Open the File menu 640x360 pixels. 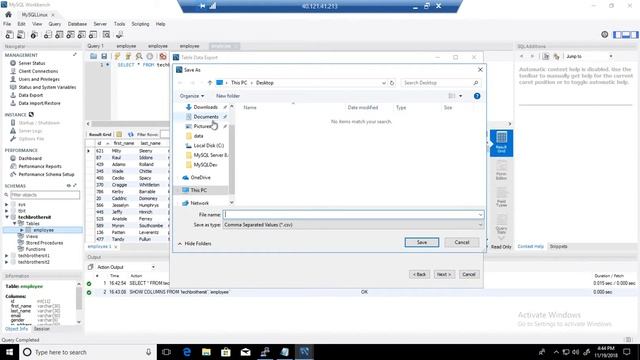point(7,24)
